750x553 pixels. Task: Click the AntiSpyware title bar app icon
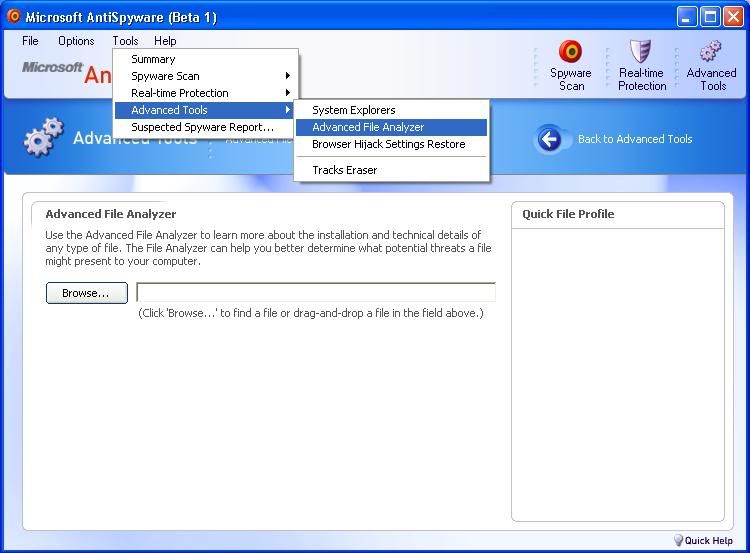tap(14, 16)
